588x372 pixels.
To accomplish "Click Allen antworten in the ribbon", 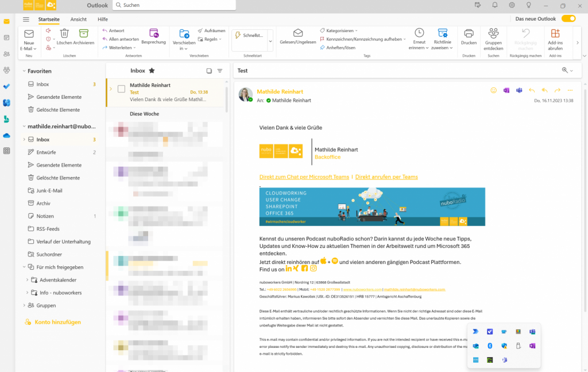I will coord(121,39).
